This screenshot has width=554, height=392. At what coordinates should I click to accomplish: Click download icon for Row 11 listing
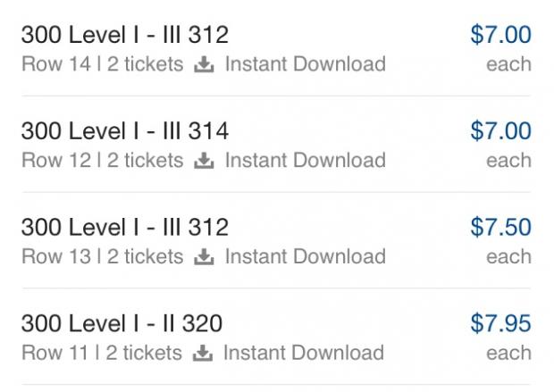[204, 353]
